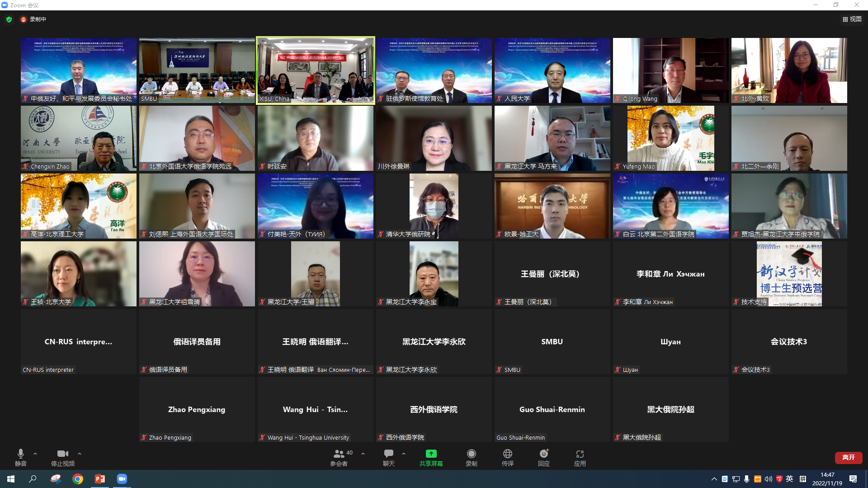Open the Chat panel icon

[388, 454]
